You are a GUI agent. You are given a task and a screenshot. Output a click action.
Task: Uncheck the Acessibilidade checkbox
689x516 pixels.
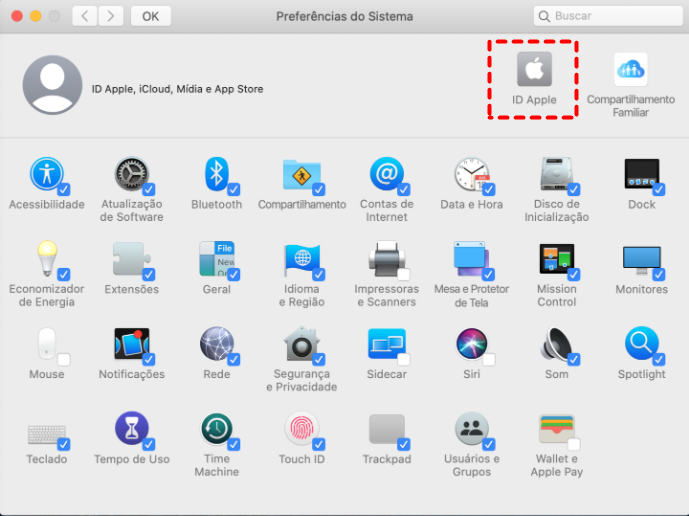64,189
